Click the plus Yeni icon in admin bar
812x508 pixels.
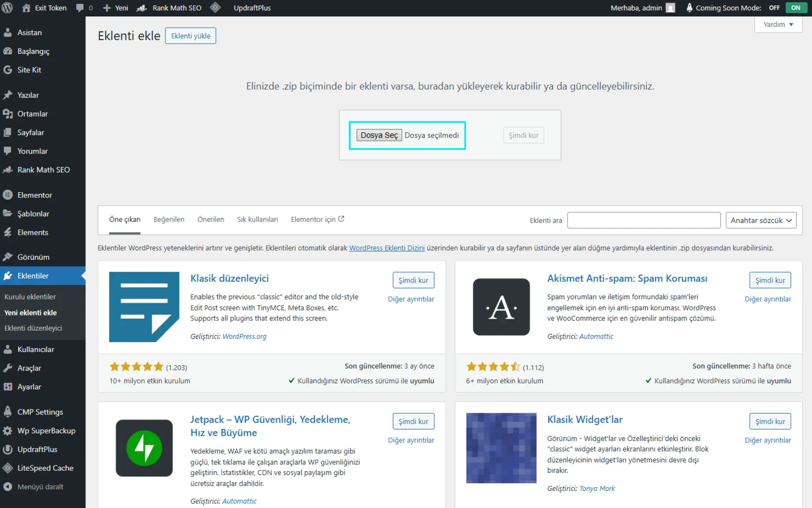107,8
